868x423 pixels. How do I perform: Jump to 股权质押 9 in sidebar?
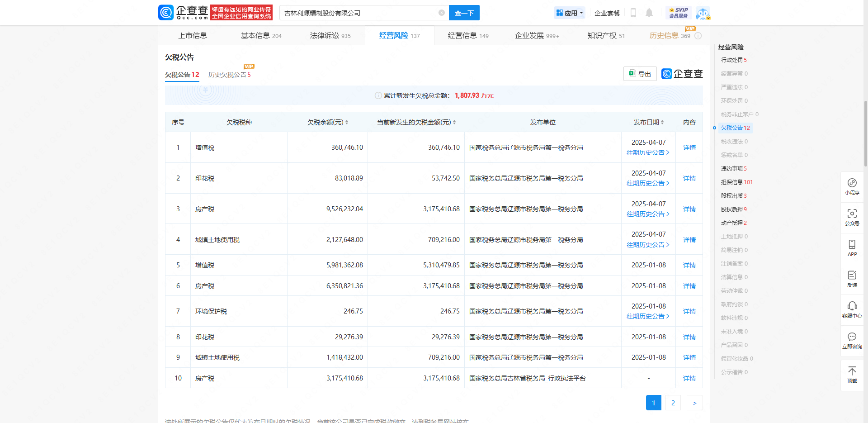pyautogui.click(x=734, y=209)
